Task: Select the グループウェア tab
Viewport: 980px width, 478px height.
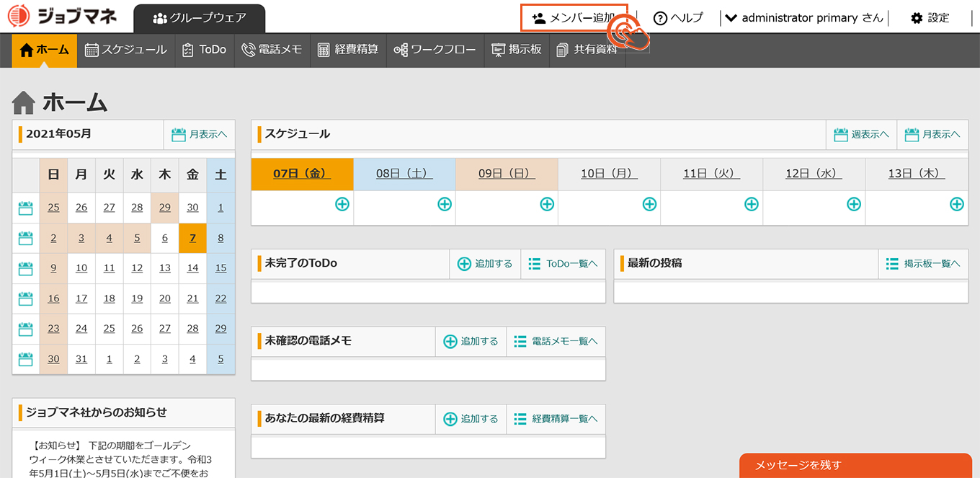Action: pos(200,19)
